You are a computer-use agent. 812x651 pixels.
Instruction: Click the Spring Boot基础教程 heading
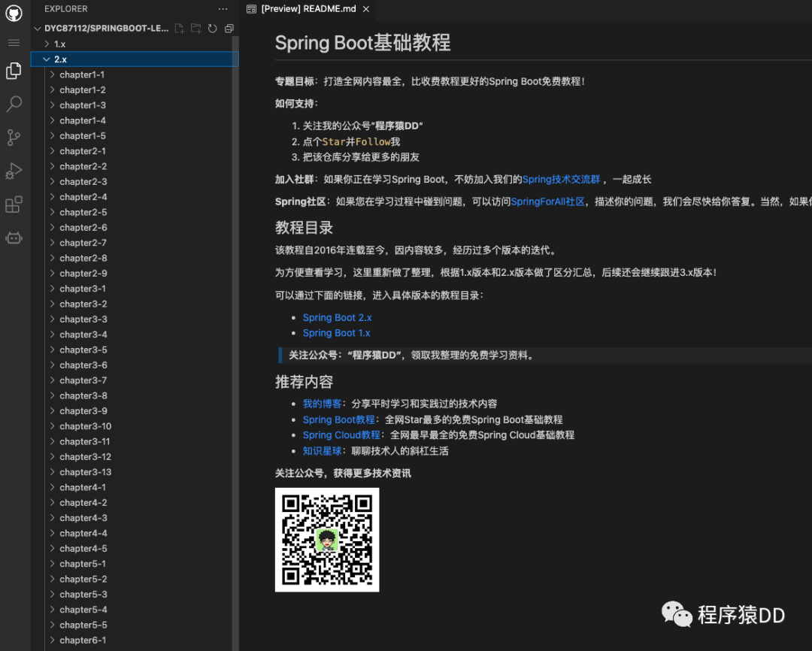[362, 43]
